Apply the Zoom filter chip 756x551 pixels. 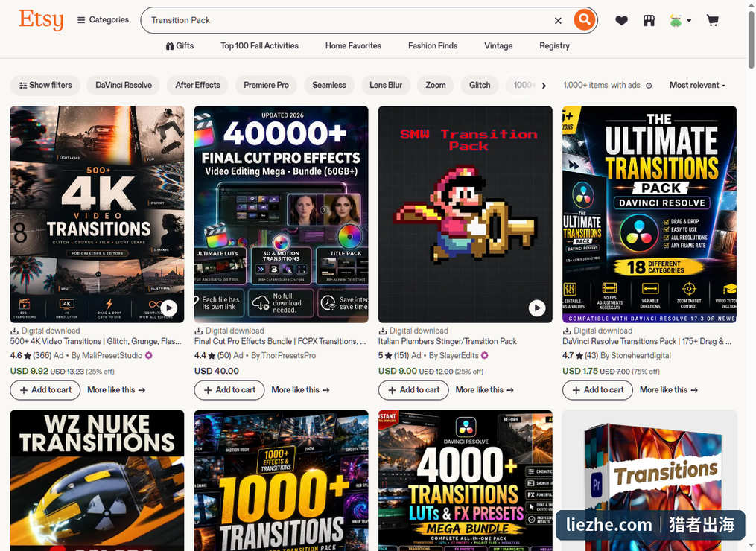tap(436, 85)
